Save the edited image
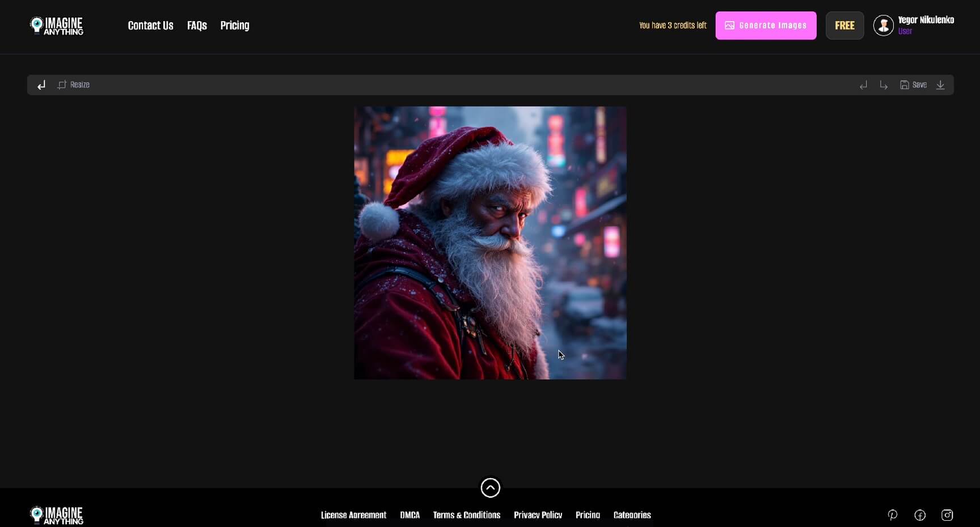980x527 pixels. point(913,85)
